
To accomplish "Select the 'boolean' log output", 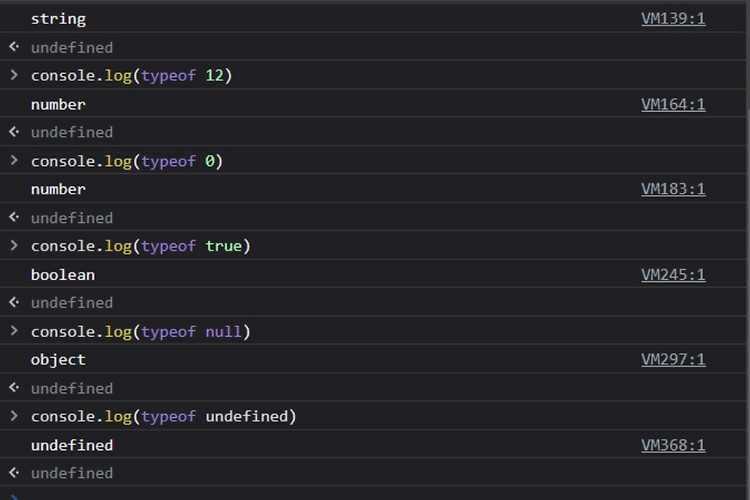I will 63,275.
